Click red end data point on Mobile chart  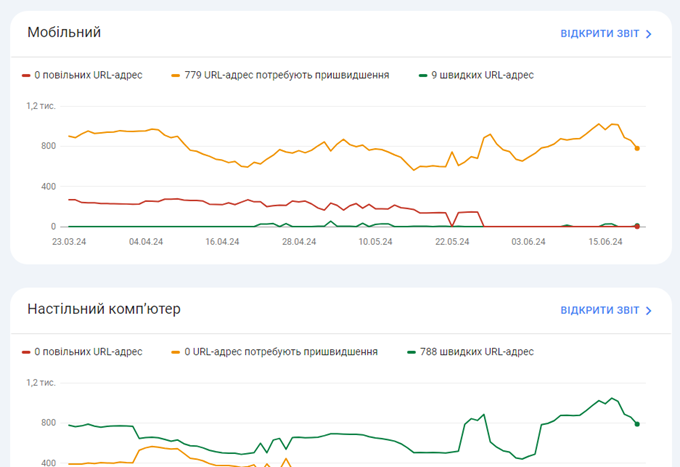637,227
